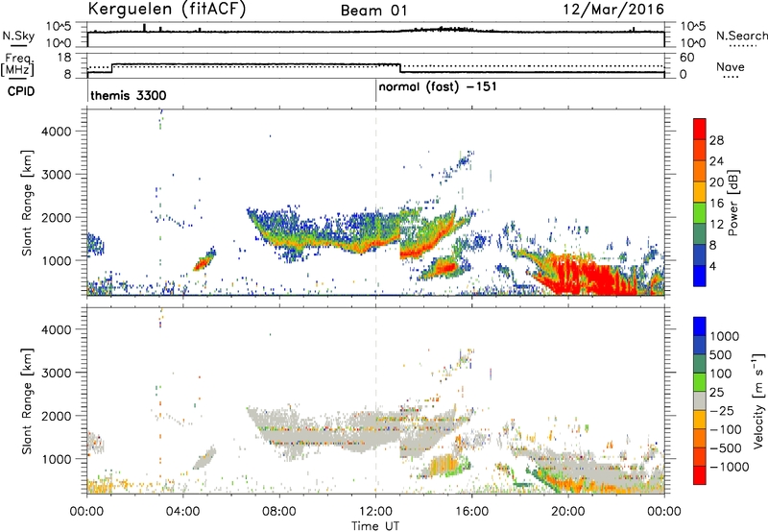Click the '-1000' velocity colorbar value

(730, 467)
